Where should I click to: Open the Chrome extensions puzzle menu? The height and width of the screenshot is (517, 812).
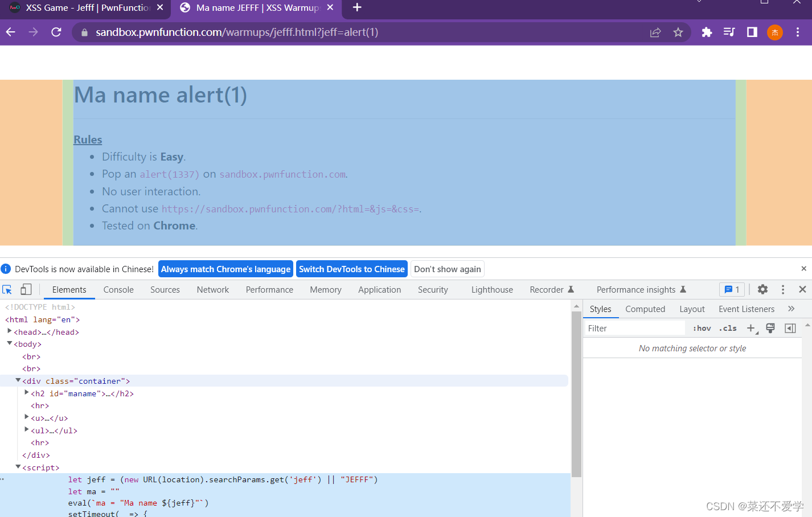[707, 32]
